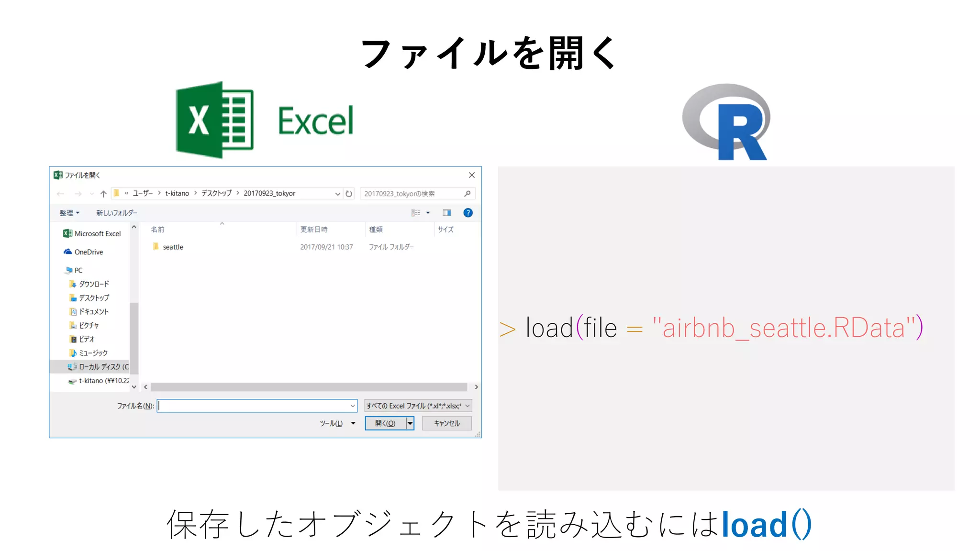Open the ピクチャ folder

84,325
